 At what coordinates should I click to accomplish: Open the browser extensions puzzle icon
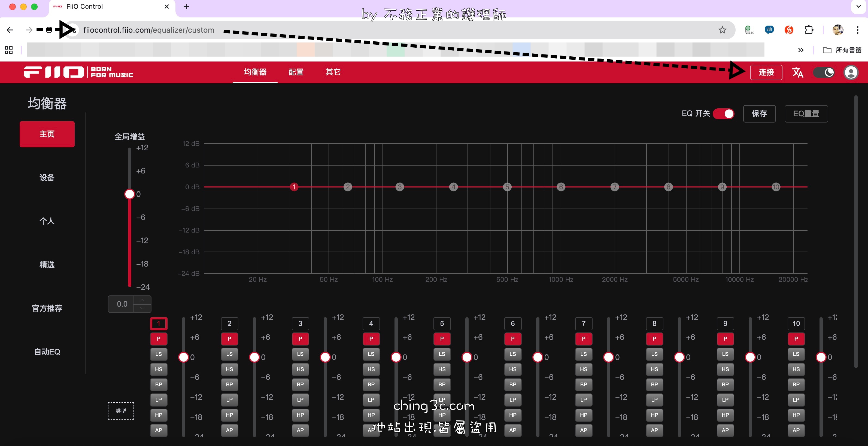(809, 30)
